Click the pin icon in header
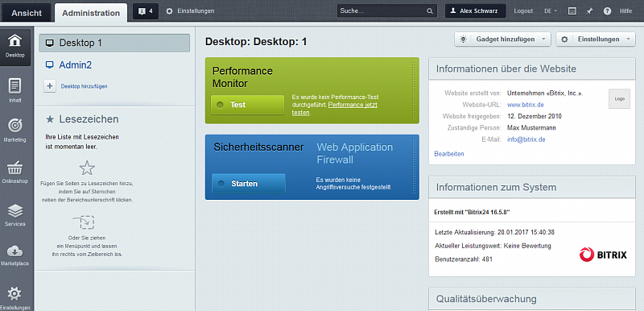 click(589, 11)
